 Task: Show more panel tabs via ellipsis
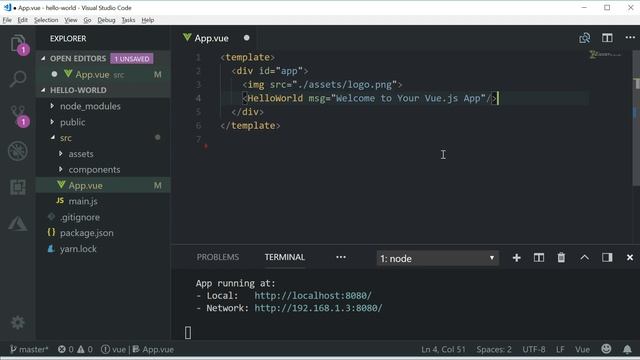[341, 257]
